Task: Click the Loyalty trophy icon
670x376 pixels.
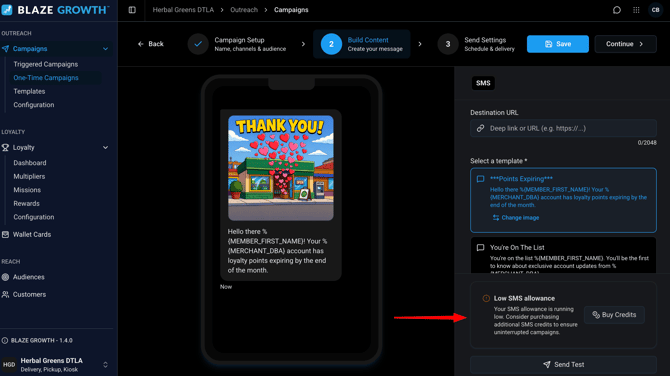Action: (5, 147)
